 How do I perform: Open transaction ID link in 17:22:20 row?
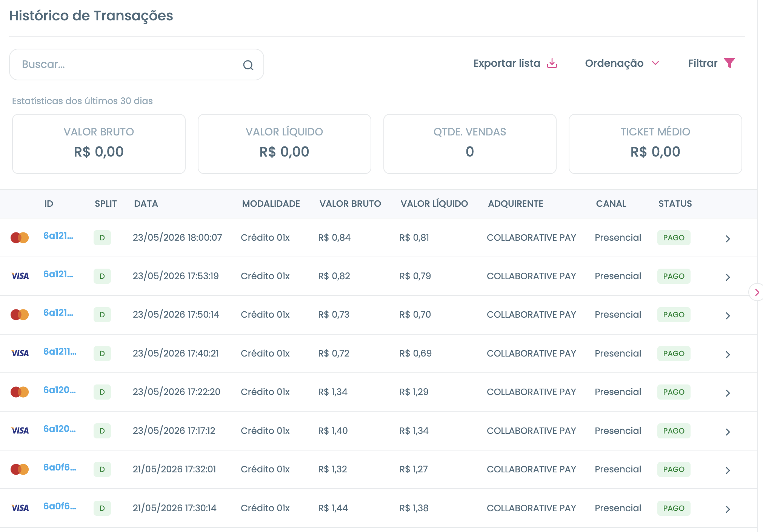click(x=59, y=390)
